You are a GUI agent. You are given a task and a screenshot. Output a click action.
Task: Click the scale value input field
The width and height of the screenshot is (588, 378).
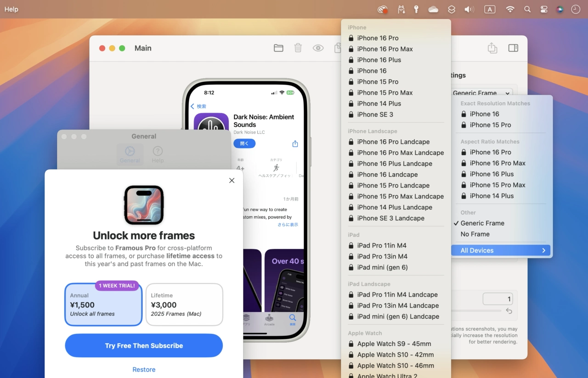[498, 299]
